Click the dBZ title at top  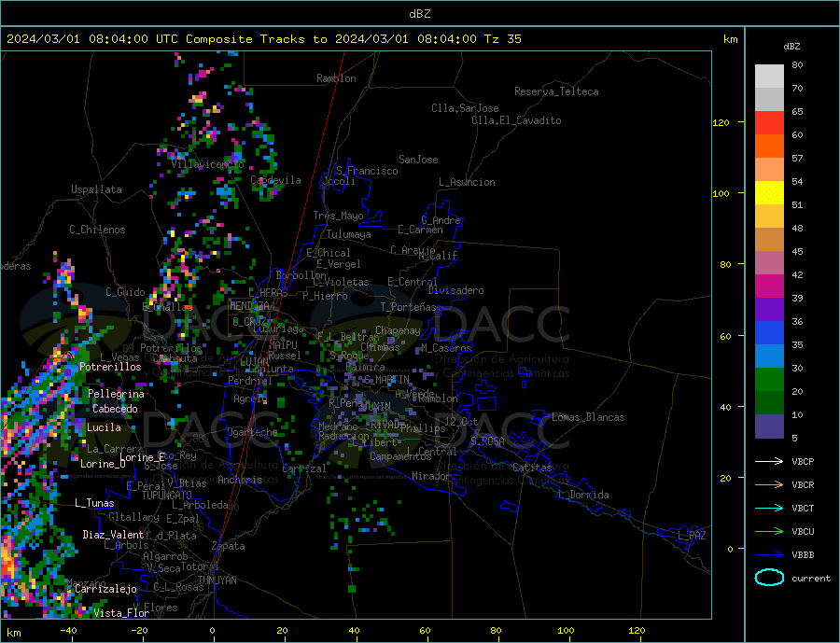point(419,14)
